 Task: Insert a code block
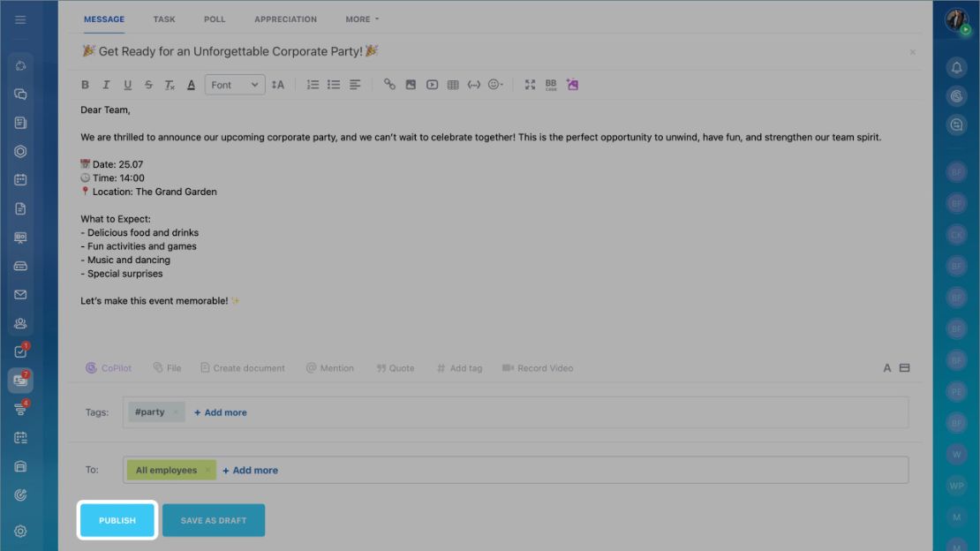tap(474, 85)
